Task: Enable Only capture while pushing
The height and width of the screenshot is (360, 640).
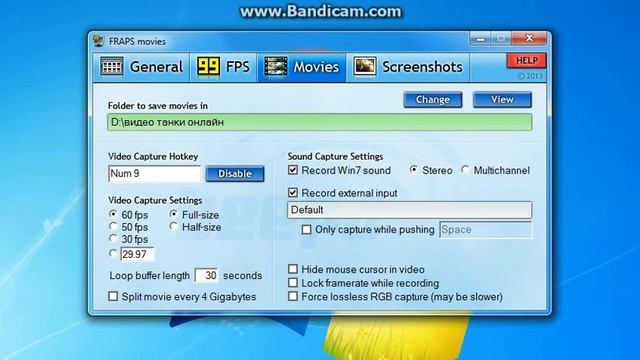Action: (306, 229)
